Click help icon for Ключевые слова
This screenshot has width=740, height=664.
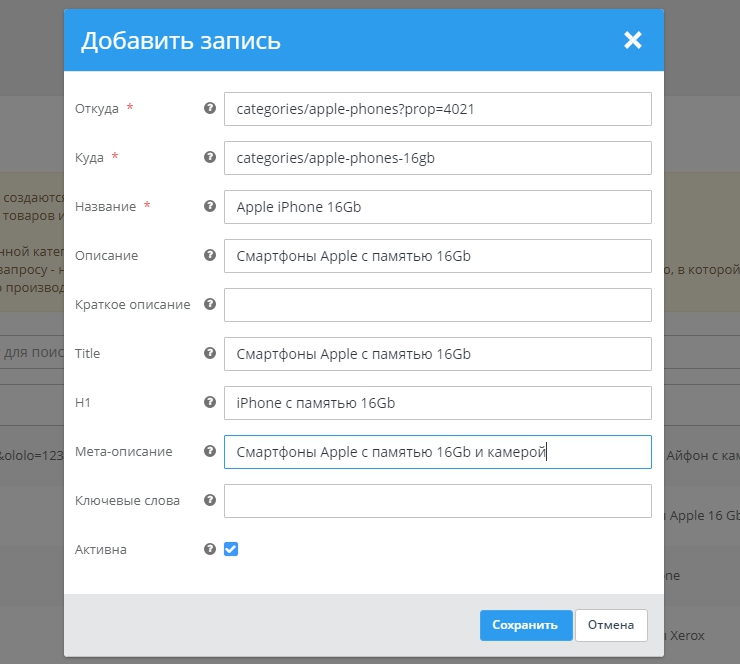[210, 500]
